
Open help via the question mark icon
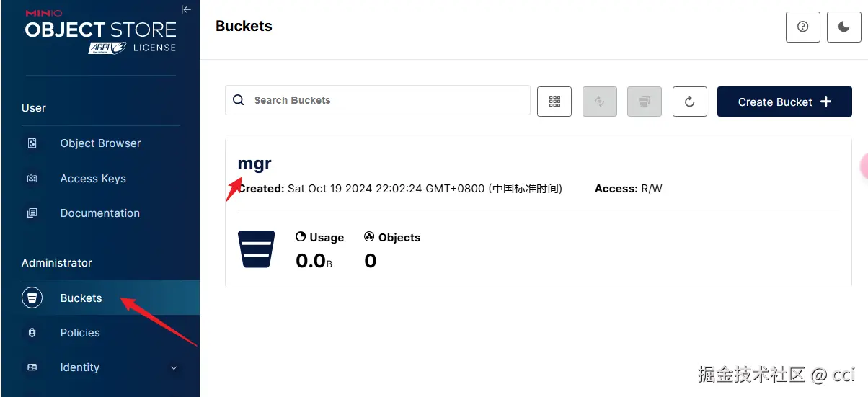(x=802, y=27)
